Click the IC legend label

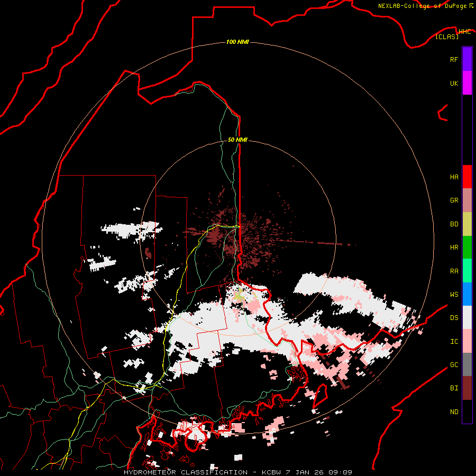coord(454,342)
